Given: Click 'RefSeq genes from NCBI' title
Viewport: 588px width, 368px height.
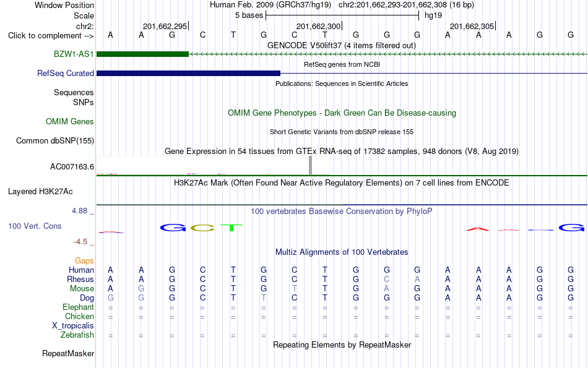Looking at the screenshot, I should coord(342,64).
